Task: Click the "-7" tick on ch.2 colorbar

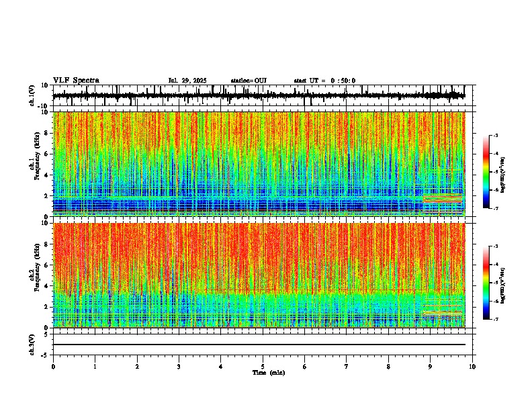Action: tap(495, 319)
